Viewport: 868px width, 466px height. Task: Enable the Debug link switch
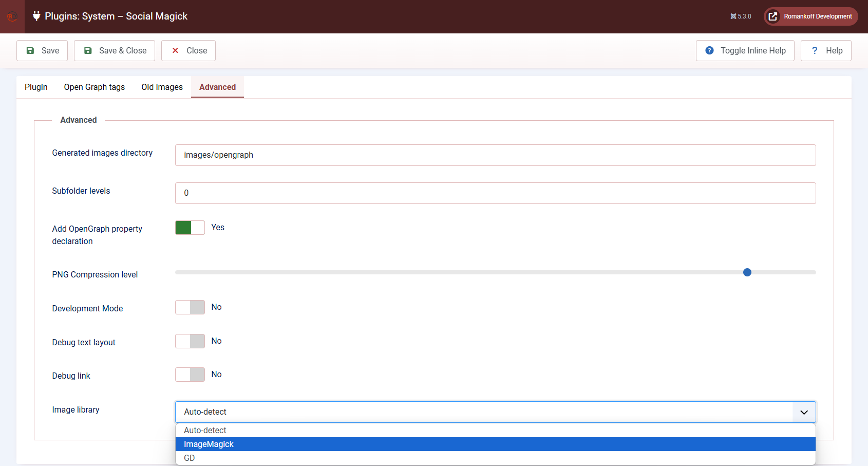tap(190, 375)
